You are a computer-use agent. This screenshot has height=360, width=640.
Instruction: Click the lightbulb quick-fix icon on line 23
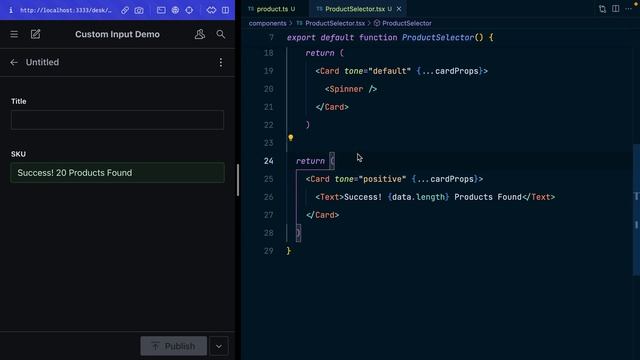pos(291,138)
